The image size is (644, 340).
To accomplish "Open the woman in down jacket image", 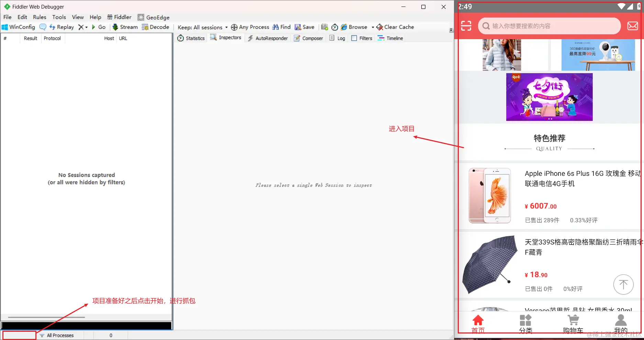I will (502, 55).
